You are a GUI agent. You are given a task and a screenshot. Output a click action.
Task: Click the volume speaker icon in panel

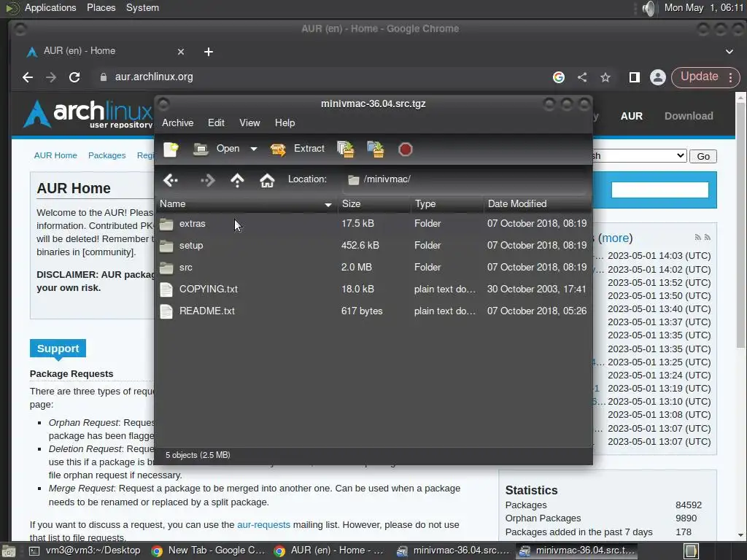(649, 8)
